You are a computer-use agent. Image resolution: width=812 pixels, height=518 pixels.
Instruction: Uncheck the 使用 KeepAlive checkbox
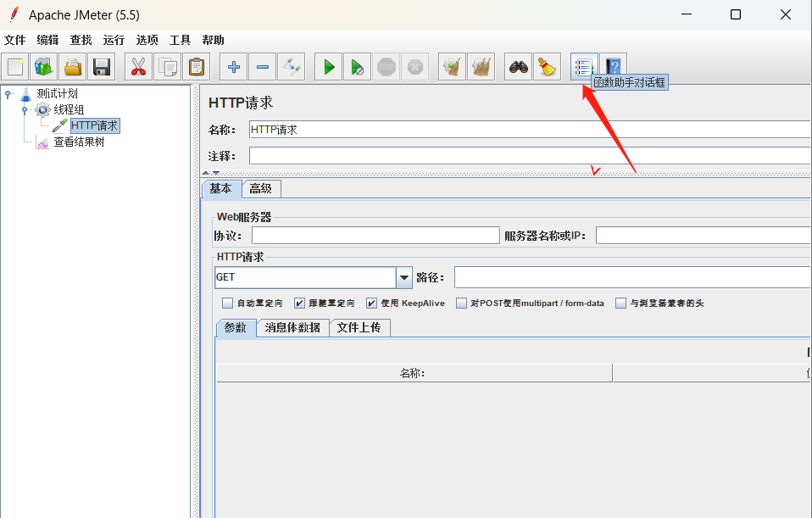coord(371,303)
